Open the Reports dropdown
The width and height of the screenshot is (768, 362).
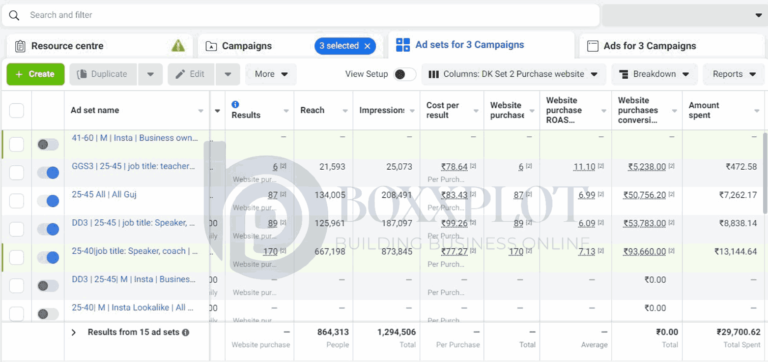[x=734, y=74]
